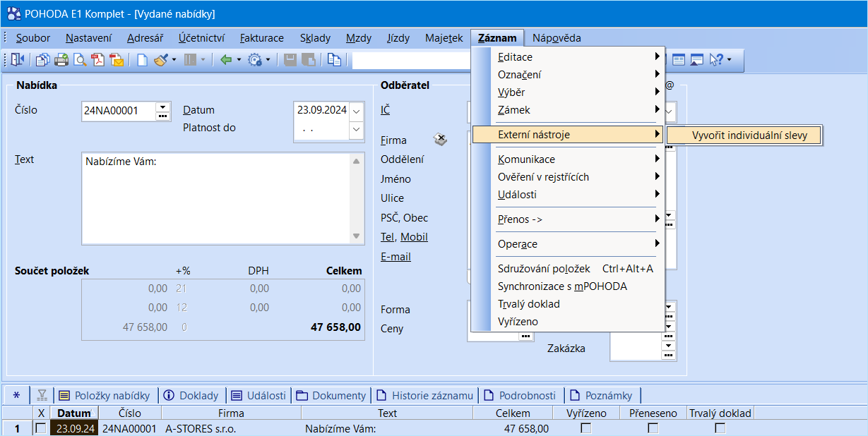Screen dimensions: 868x436
Task: Click the context help pointer icon
Action: pos(716,61)
